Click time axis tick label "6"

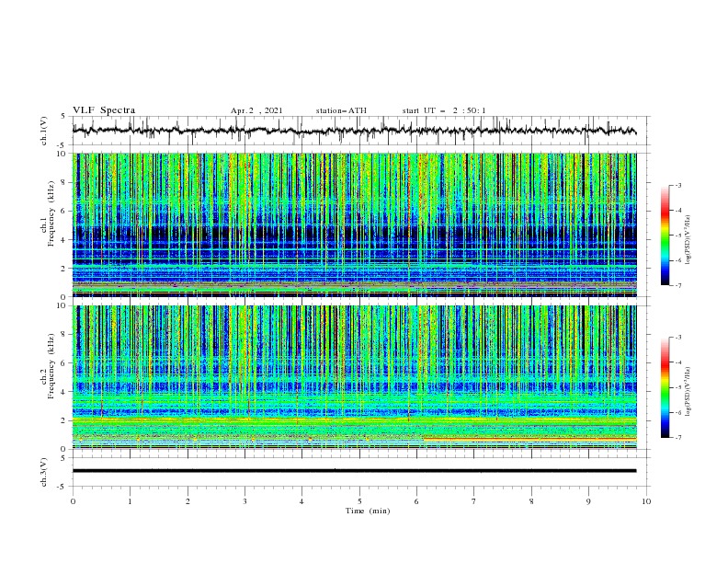[416, 501]
